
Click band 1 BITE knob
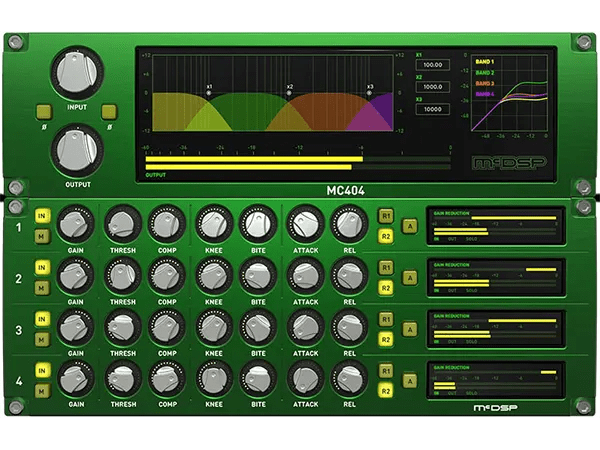[x=258, y=224]
